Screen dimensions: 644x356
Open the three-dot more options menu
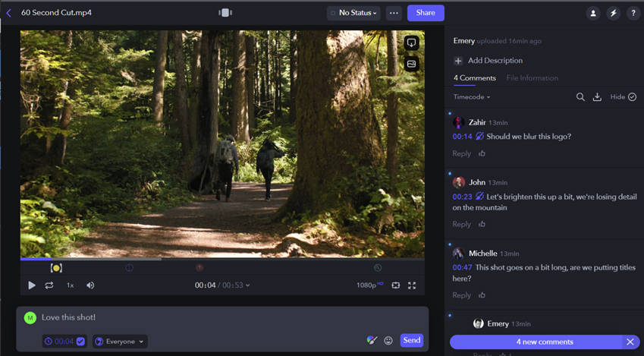tap(394, 13)
